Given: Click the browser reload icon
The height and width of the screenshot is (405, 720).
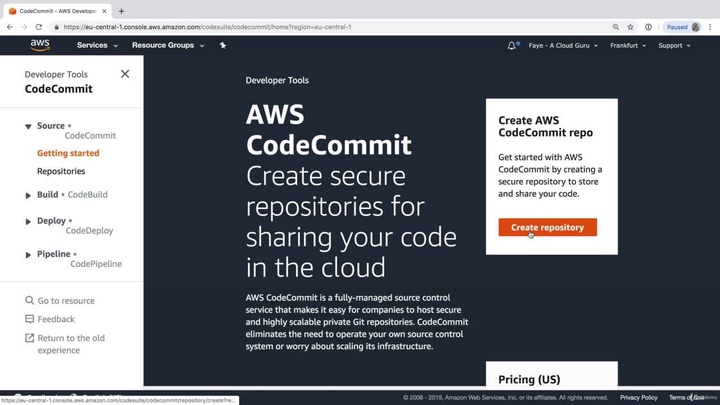Looking at the screenshot, I should click(x=39, y=27).
